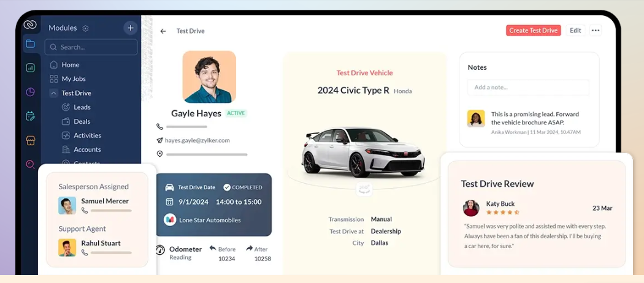This screenshot has width=644, height=283.
Task: Click the After arrow icon
Action: coord(249,249)
